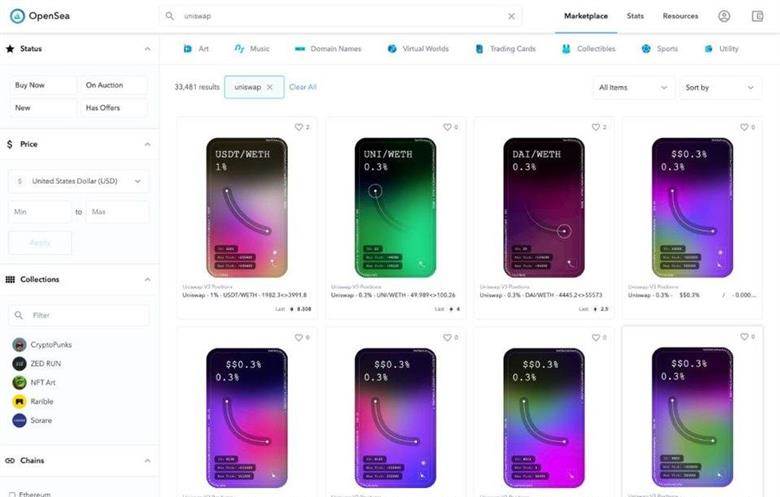Remove the uniswap filter chip
The width and height of the screenshot is (780, 497).
click(x=270, y=87)
